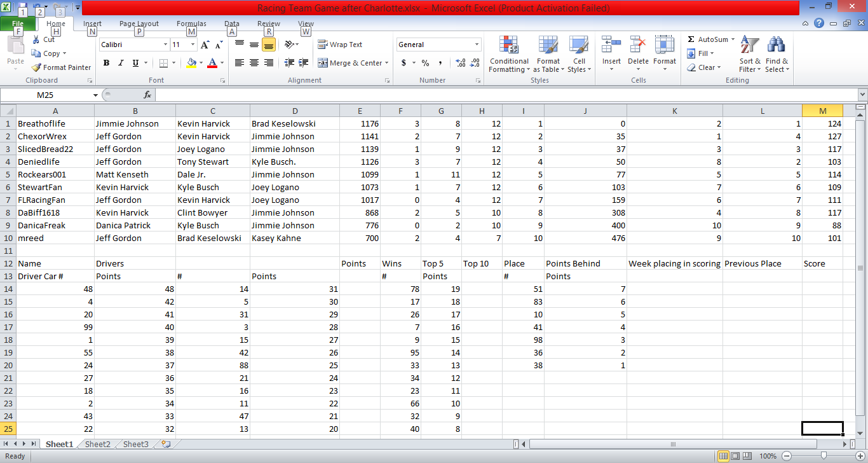This screenshot has height=463, width=868.
Task: Toggle Italic text formatting
Action: click(x=121, y=63)
